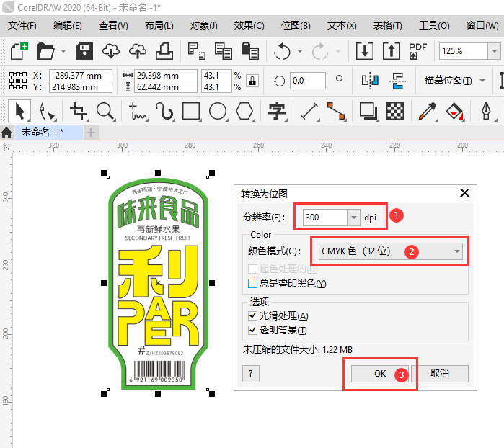The height and width of the screenshot is (448, 504).
Task: Open the 效果 Effects menu
Action: click(249, 25)
